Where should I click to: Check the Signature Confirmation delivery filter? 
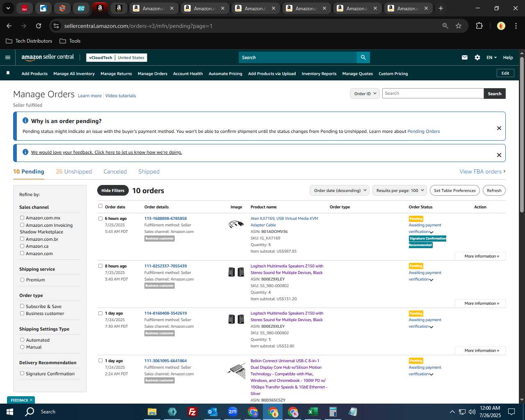point(22,373)
